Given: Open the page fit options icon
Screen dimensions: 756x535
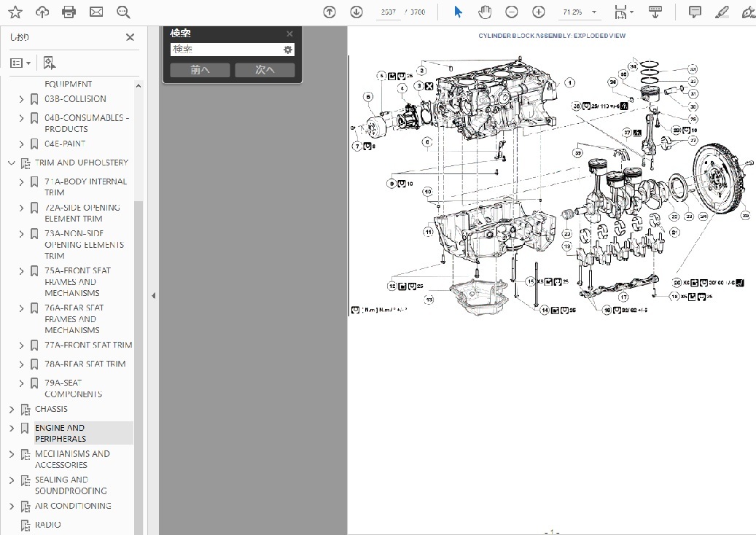Looking at the screenshot, I should click(623, 12).
